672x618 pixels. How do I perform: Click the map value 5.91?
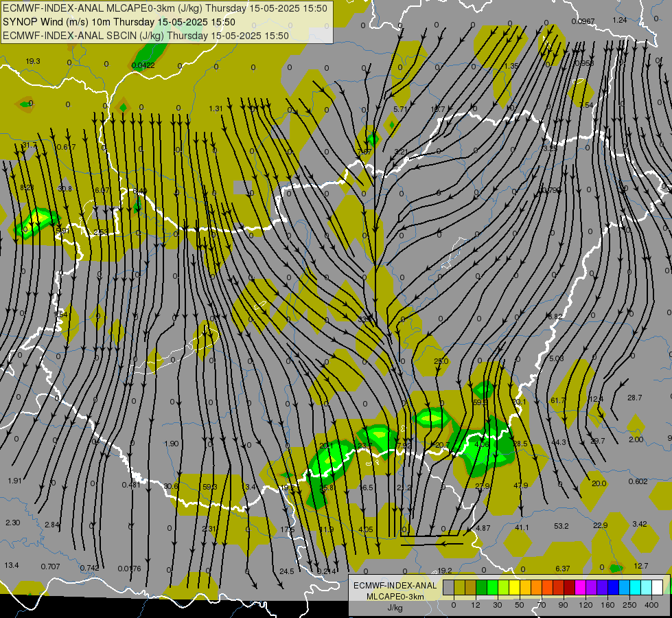point(63,231)
